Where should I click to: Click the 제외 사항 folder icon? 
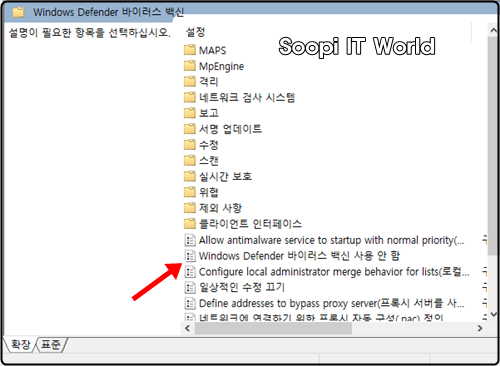(x=190, y=208)
